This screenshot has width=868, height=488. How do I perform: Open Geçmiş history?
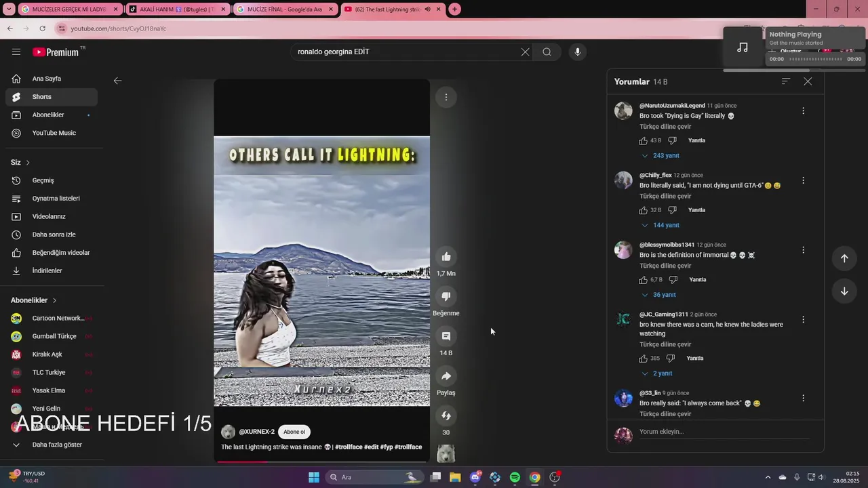[52, 180]
